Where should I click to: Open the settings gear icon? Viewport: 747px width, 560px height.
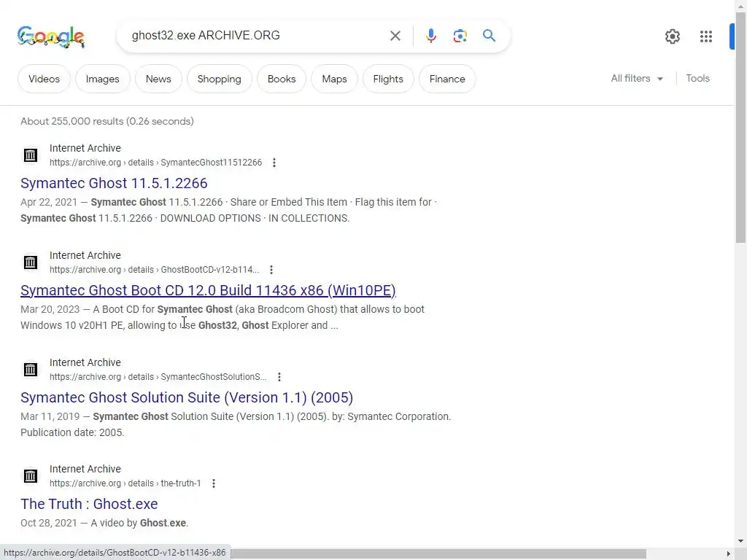pyautogui.click(x=672, y=36)
